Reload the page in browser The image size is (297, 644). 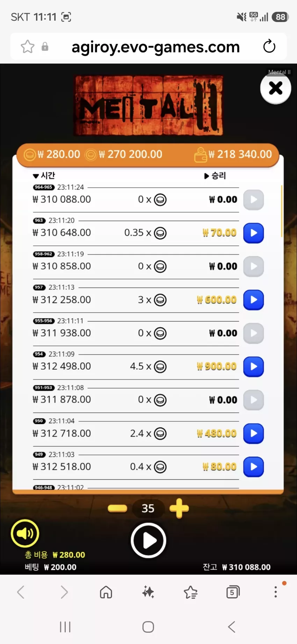[269, 46]
